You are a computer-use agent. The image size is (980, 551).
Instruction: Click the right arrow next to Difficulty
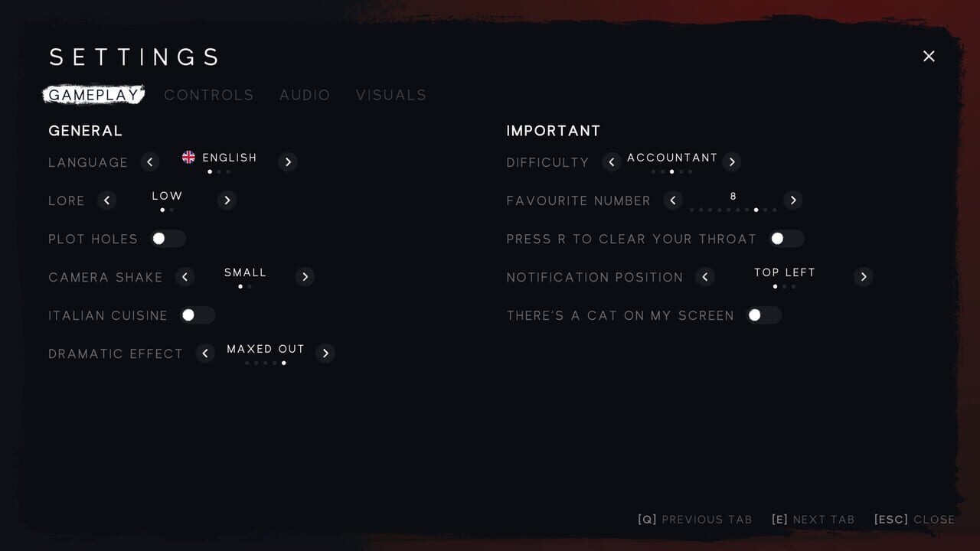pyautogui.click(x=732, y=161)
